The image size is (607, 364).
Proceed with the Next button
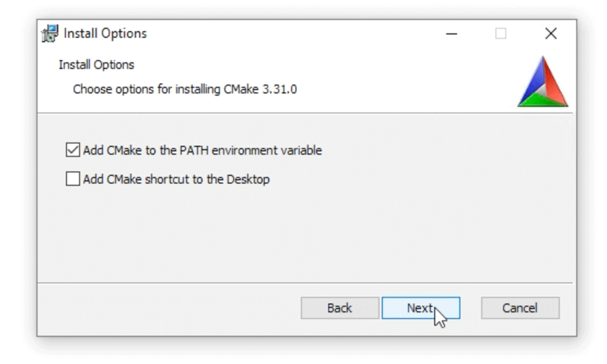(421, 308)
